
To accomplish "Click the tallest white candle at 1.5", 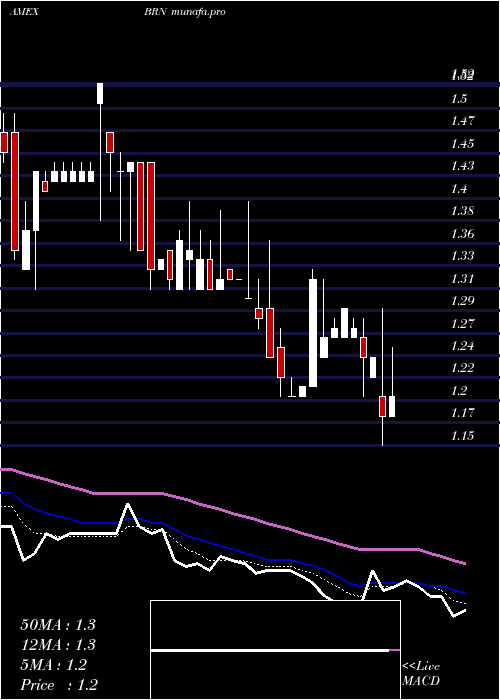I will 100,93.
